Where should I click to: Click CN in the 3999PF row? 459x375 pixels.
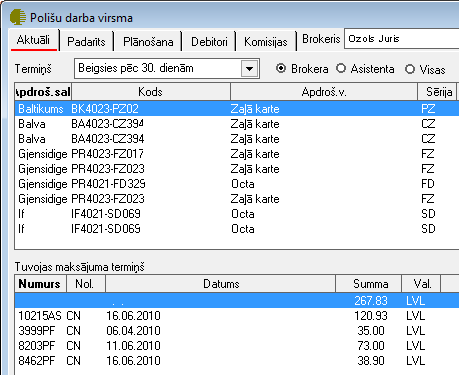73,330
